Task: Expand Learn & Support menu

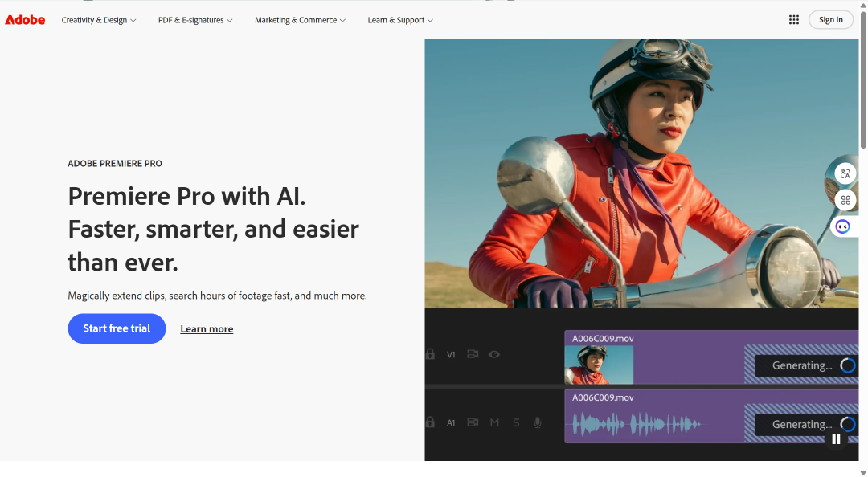Action: tap(400, 20)
